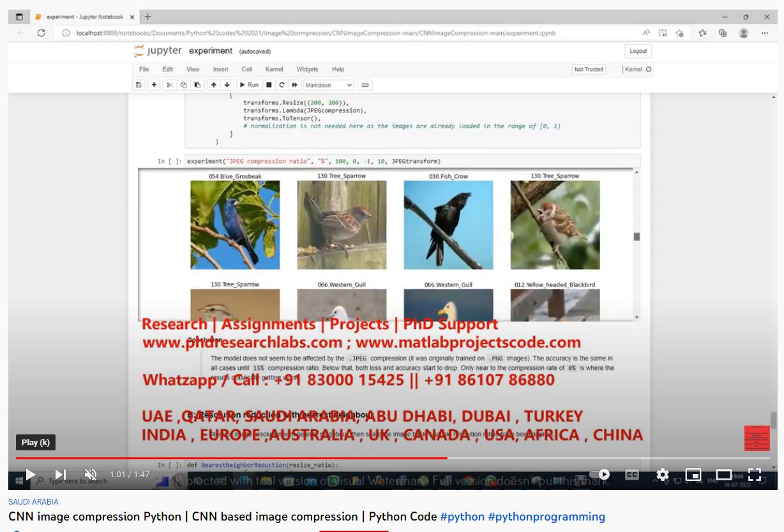Screen dimensions: 784x532
Task: Turn on closed captions (CC)
Action: [x=631, y=475]
